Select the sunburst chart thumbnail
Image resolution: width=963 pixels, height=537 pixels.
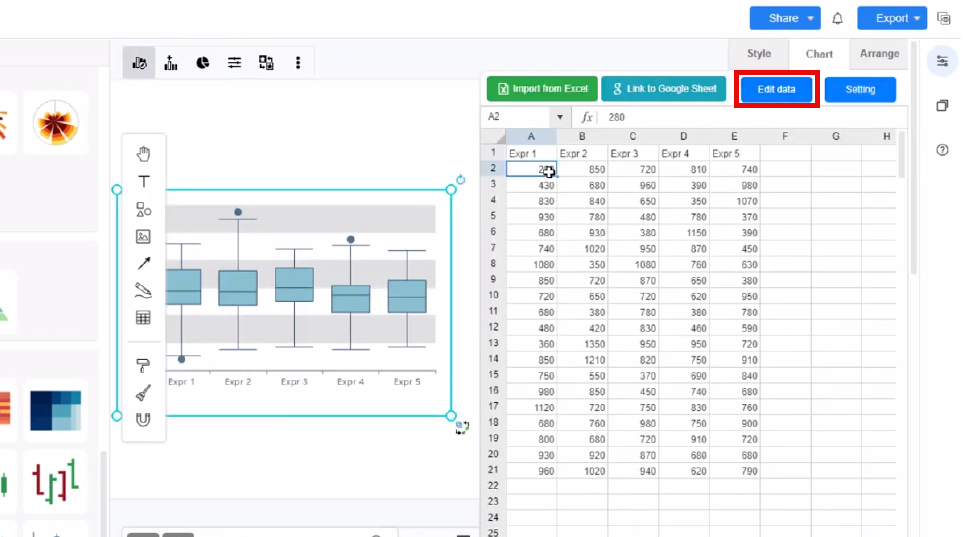pos(55,123)
